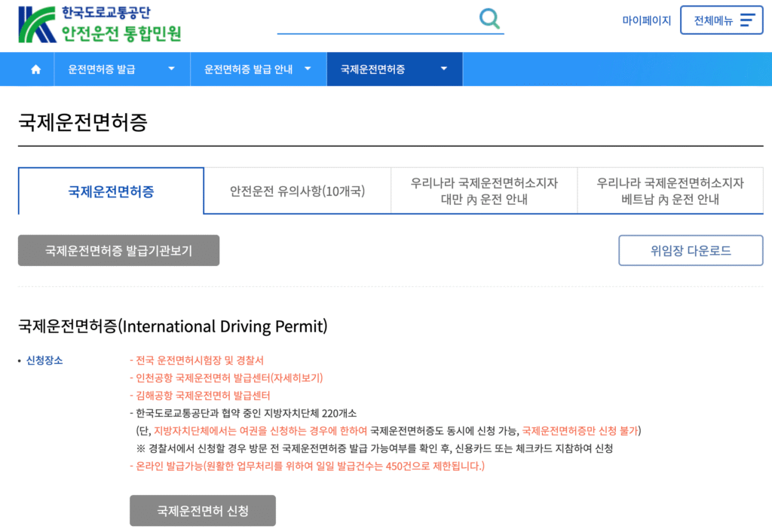
Task: Switch to the 안전운전 유의사항(10개국) tab
Action: tap(297, 190)
